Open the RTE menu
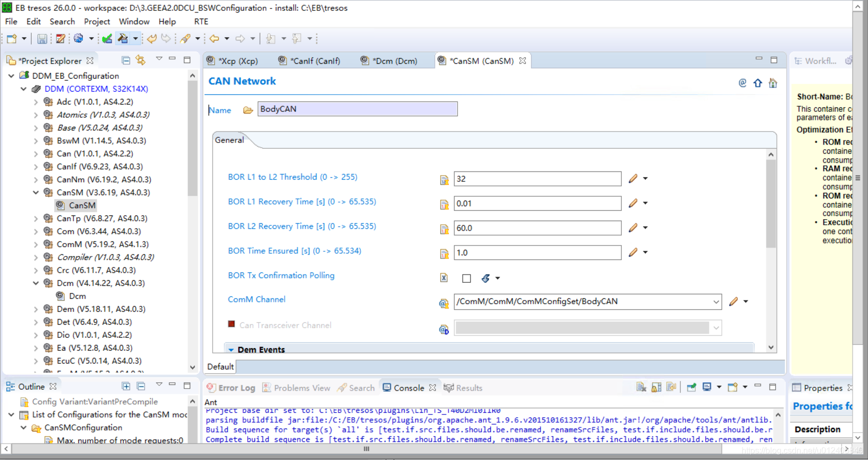868x460 pixels. click(x=201, y=21)
